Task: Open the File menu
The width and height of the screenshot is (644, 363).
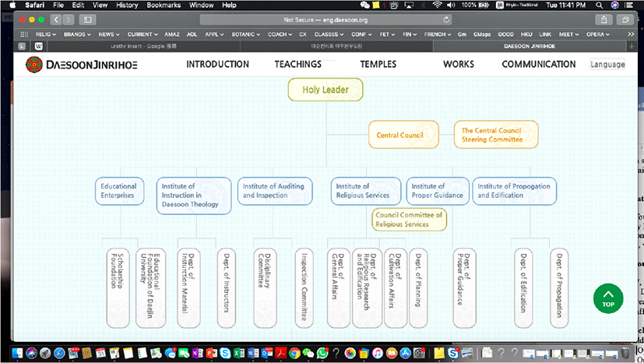Action: (x=58, y=5)
